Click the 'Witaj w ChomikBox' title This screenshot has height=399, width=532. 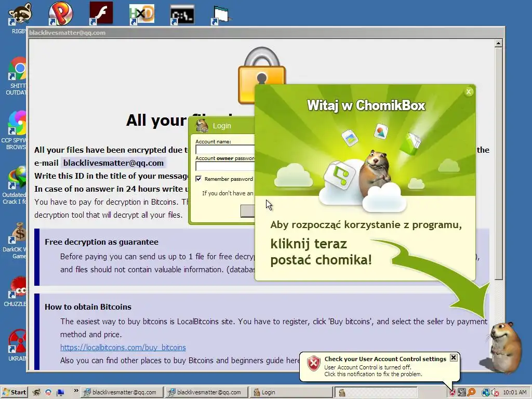(x=366, y=105)
